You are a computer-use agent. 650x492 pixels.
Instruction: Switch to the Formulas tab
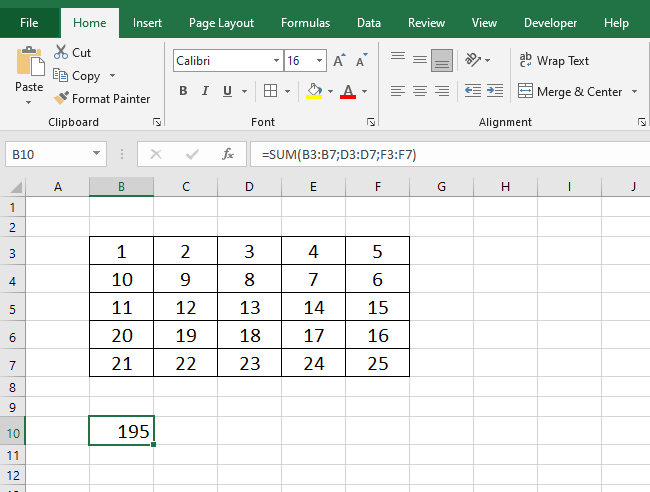305,22
